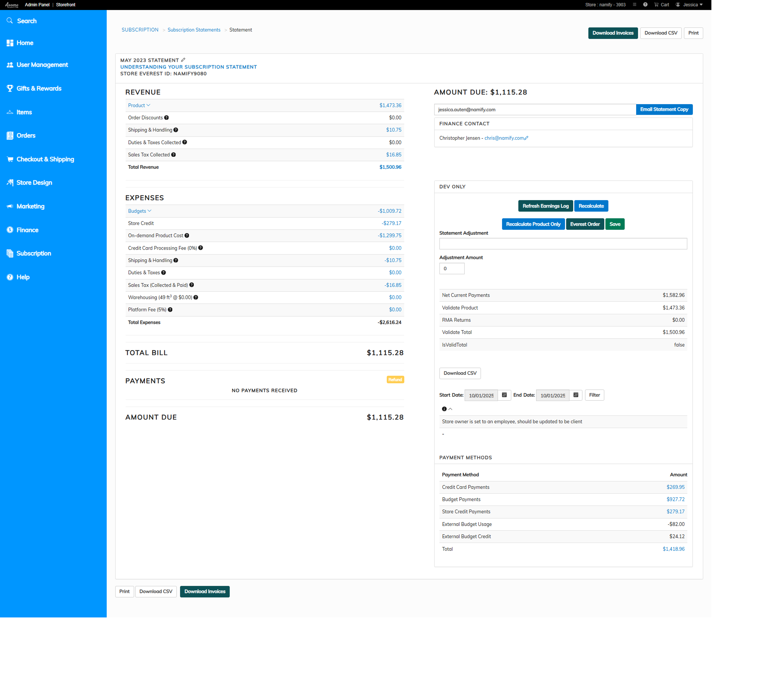
Task: Open End Date calendar picker icon
Action: 576,395
